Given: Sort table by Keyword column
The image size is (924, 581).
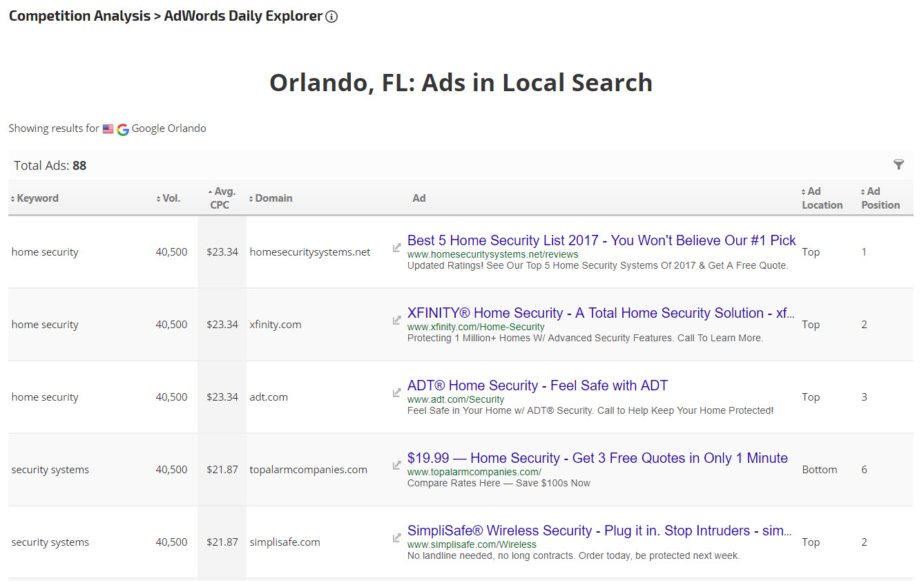Looking at the screenshot, I should point(37,198).
